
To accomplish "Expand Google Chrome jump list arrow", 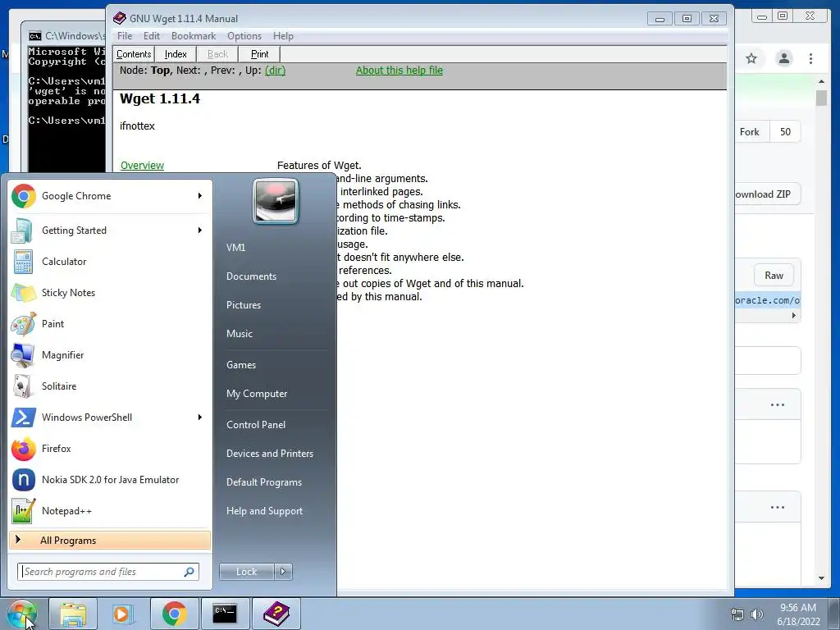I will [x=200, y=196].
